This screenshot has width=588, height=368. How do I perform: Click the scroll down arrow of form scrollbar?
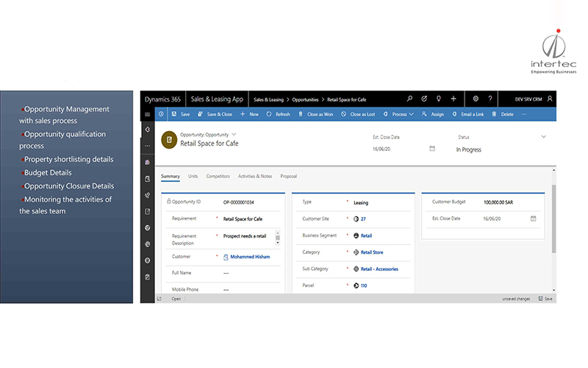click(x=553, y=290)
